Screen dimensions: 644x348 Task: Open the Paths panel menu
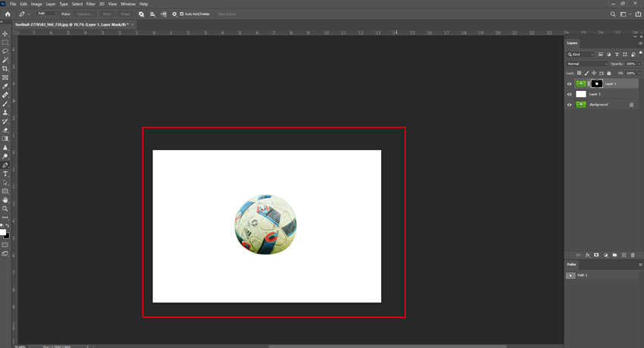point(640,265)
